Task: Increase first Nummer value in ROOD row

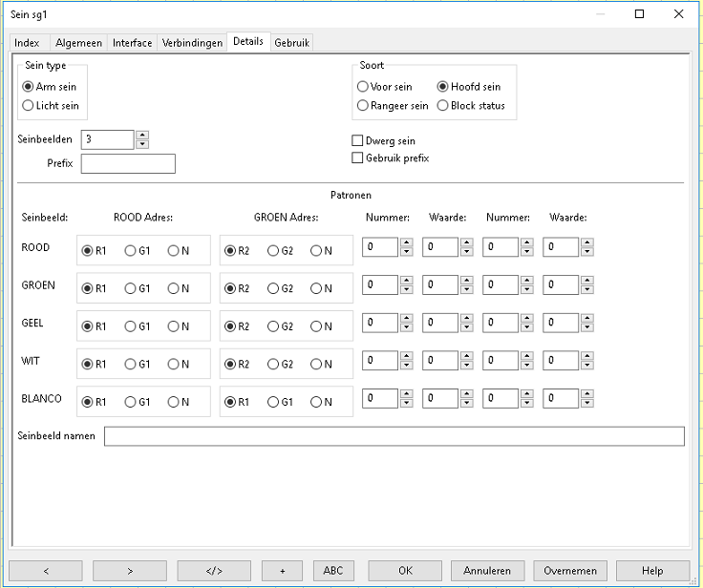Action: pyautogui.click(x=407, y=243)
